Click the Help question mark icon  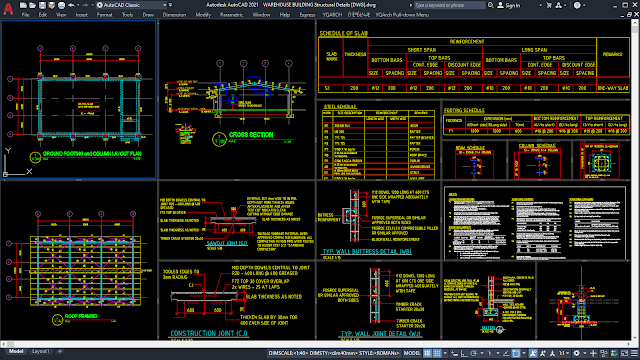coord(577,5)
